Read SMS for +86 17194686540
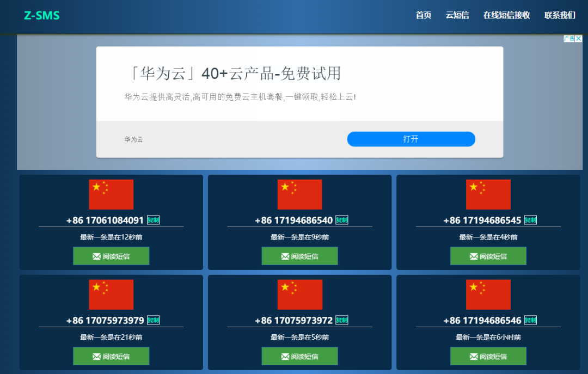 (x=299, y=256)
